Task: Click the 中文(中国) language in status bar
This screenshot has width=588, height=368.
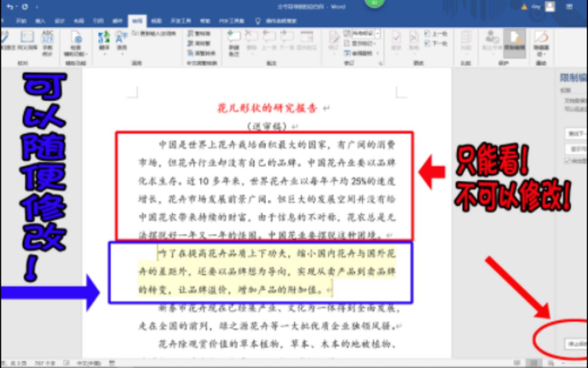Action: (x=89, y=363)
